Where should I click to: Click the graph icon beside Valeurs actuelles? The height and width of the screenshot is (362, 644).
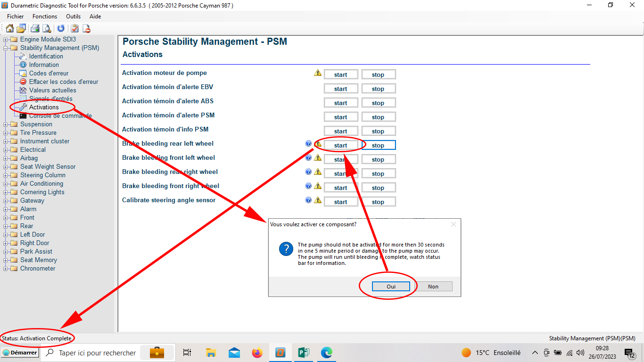(x=23, y=90)
